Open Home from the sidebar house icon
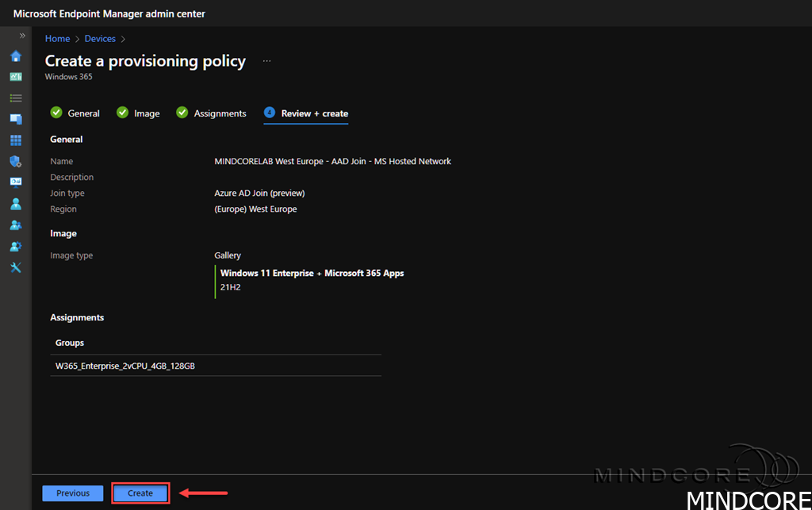The image size is (812, 510). pyautogui.click(x=15, y=56)
